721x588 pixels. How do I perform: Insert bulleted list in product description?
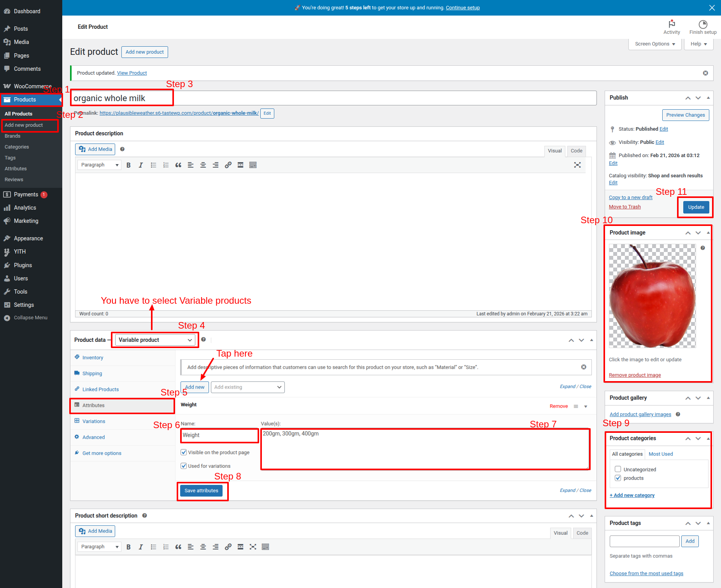point(153,165)
